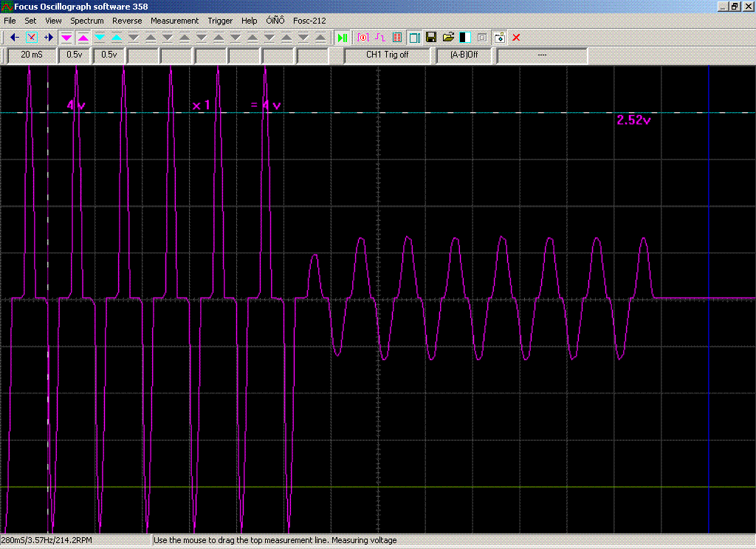
Task: Click the red X delete icon
Action: tap(516, 37)
